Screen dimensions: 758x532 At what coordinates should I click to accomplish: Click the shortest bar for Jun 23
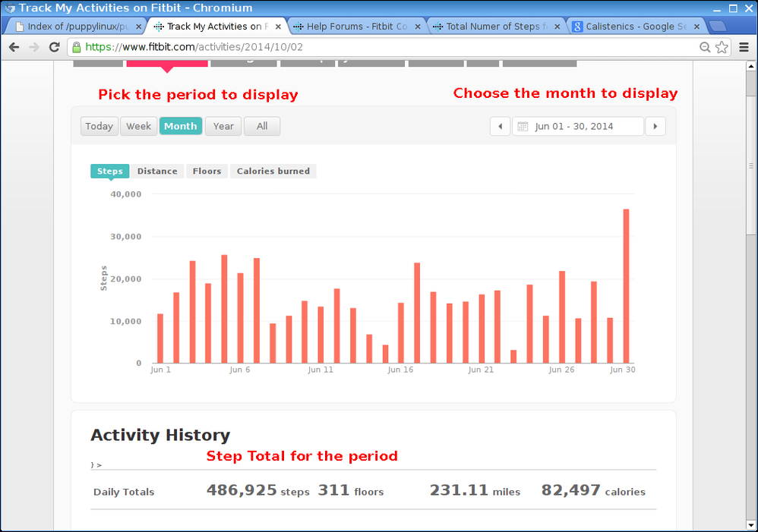[x=513, y=357]
